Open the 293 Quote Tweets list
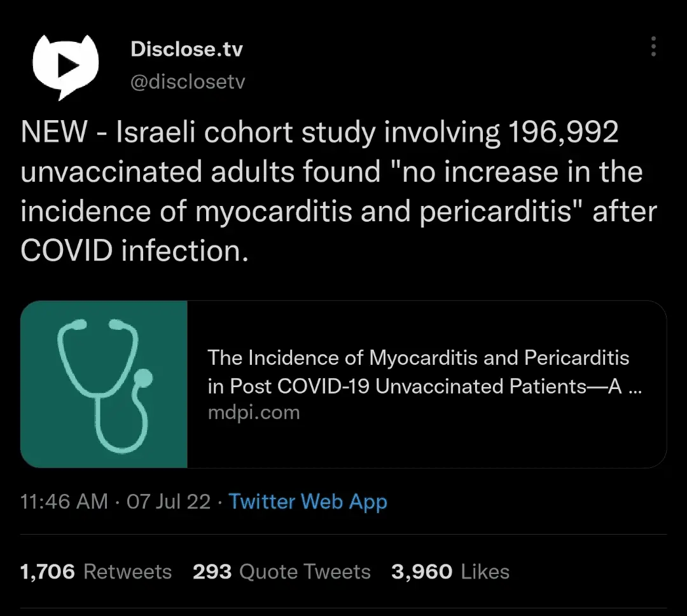The height and width of the screenshot is (616, 687). point(281,572)
